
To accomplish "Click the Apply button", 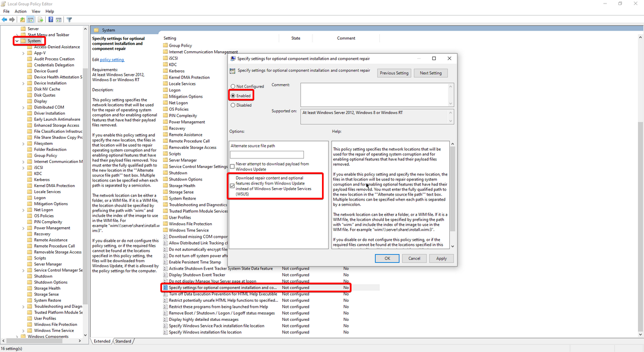I will coord(441,258).
